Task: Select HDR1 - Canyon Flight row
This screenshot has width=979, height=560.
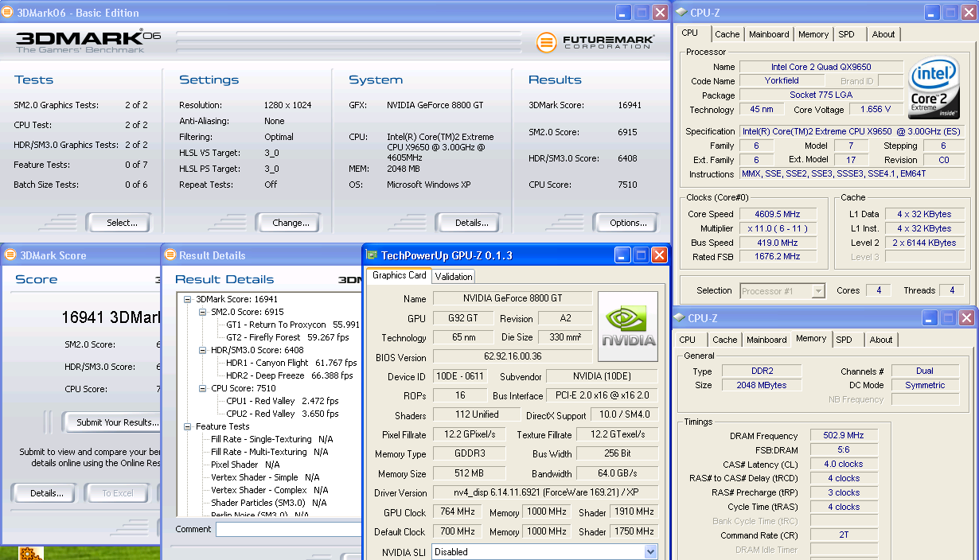Action: coord(291,363)
